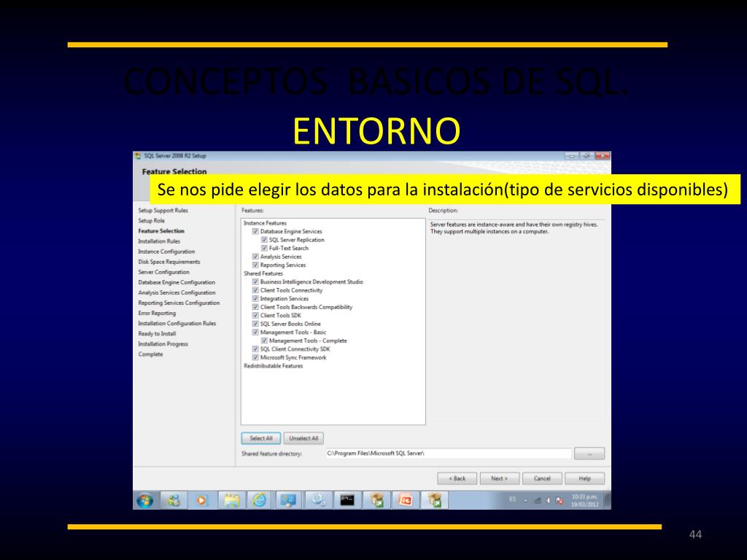Select Database Engine Configuration step
The height and width of the screenshot is (560, 747).
[x=177, y=282]
